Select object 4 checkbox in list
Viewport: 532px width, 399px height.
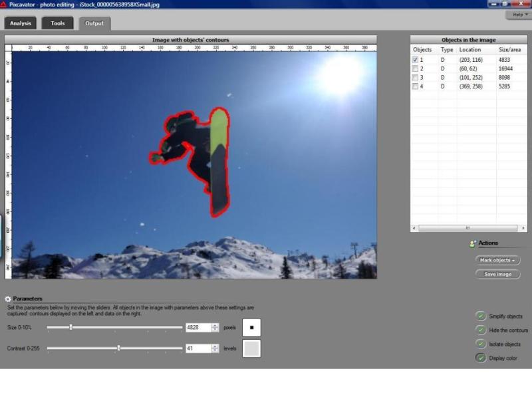coord(416,86)
